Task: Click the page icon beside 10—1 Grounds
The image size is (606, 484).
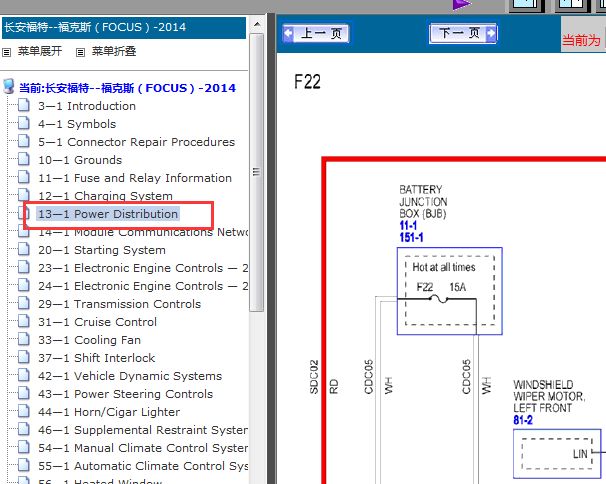Action: [x=24, y=159]
